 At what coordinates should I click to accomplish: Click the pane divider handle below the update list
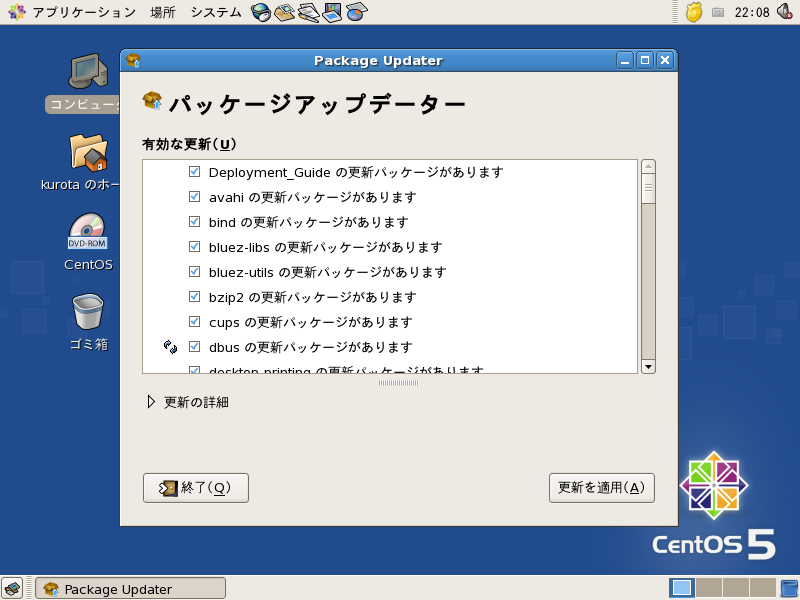398,383
